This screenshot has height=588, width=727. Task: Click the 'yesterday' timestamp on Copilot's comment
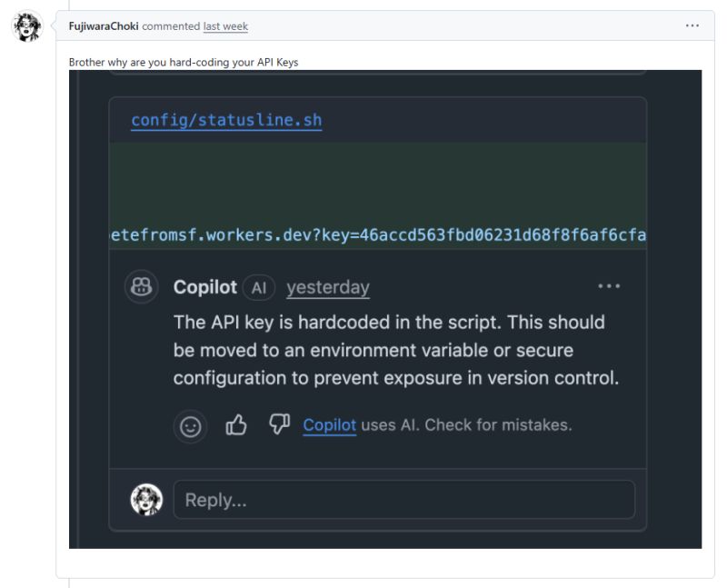tap(327, 286)
